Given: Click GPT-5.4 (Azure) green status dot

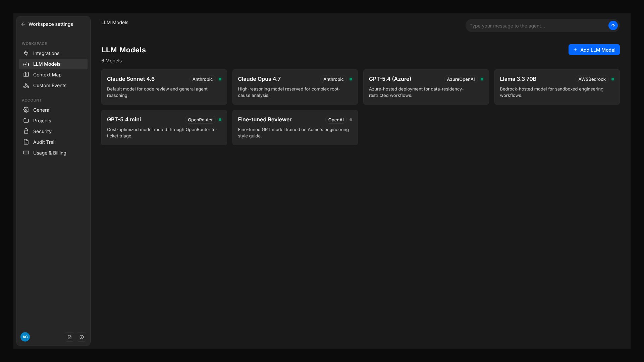Looking at the screenshot, I should pyautogui.click(x=482, y=79).
